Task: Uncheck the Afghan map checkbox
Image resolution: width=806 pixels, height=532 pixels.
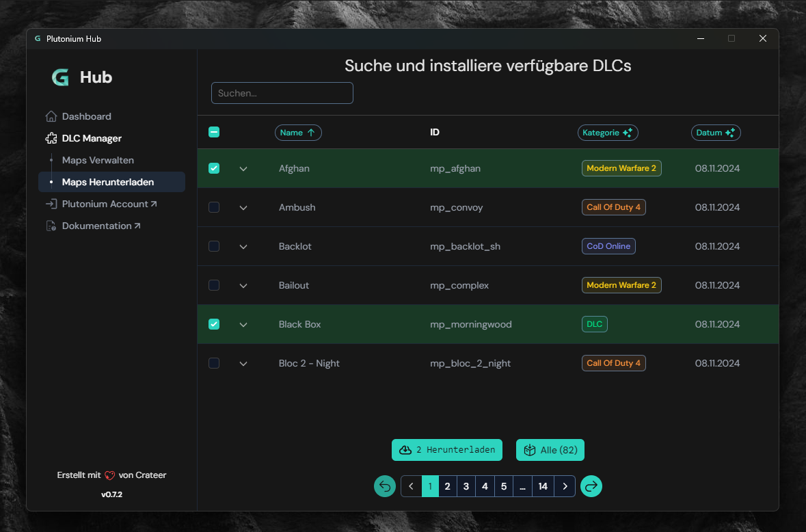Action: click(x=214, y=168)
